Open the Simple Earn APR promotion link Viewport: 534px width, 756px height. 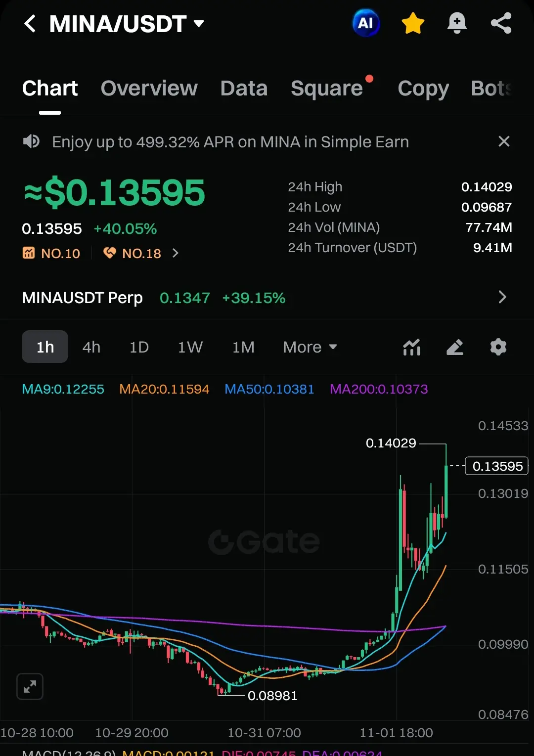tap(230, 142)
